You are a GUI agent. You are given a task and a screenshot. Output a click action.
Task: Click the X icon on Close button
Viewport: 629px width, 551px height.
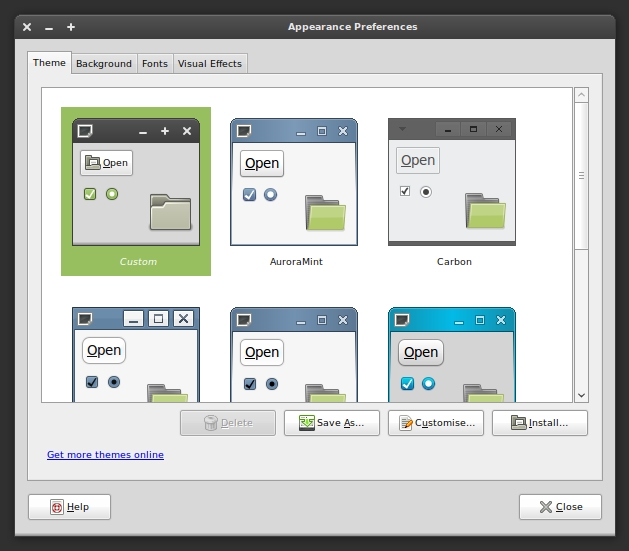(x=545, y=507)
